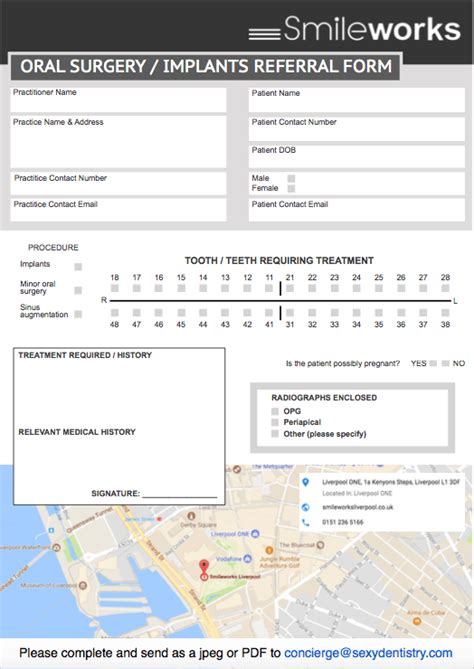Click the Alma de Cuba map marker
The width and height of the screenshot is (474, 669).
click(417, 621)
